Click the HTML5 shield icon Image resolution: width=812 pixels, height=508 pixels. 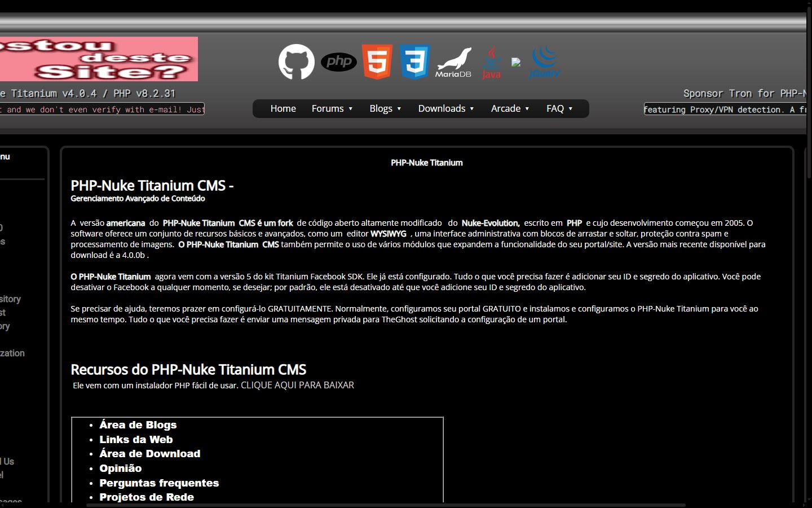pos(377,62)
